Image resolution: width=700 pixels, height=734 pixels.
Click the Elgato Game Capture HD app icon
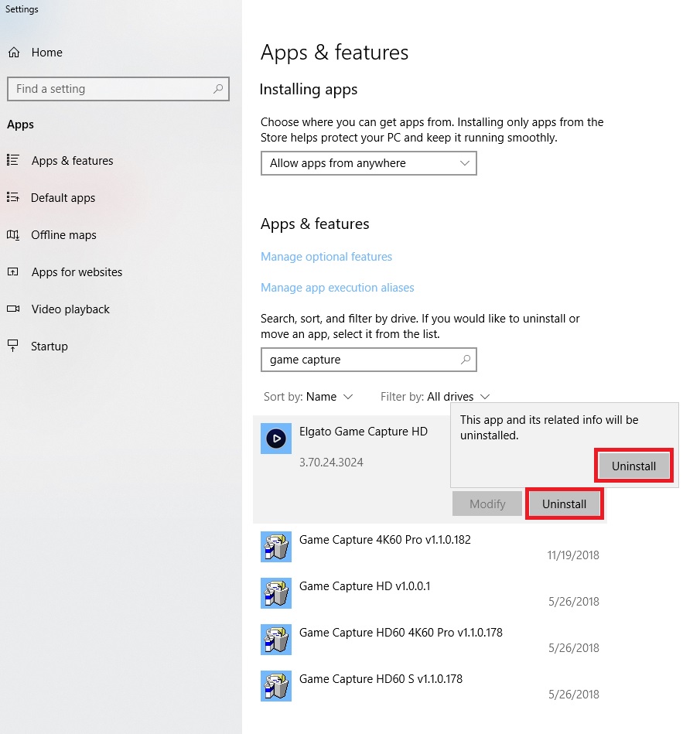tap(276, 439)
